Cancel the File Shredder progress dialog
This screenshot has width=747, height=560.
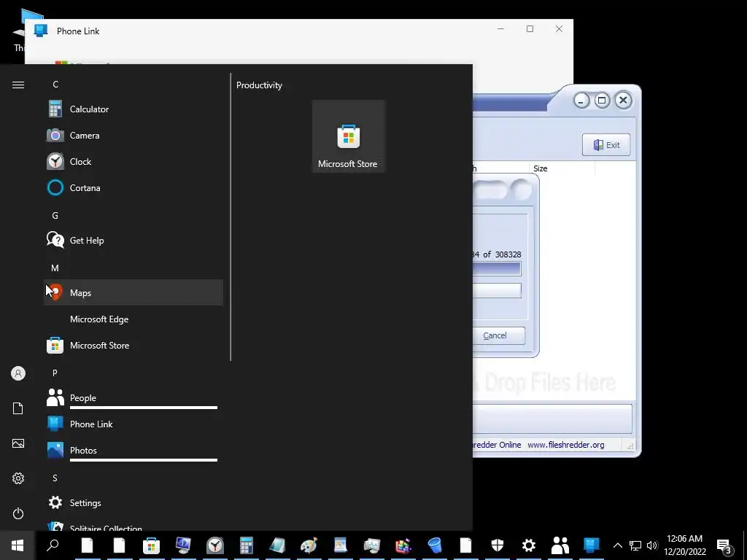pyautogui.click(x=499, y=335)
